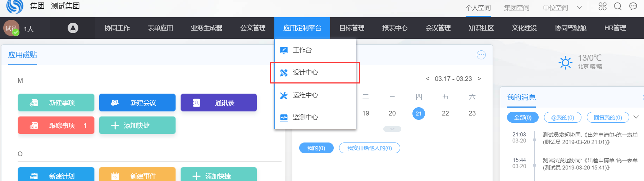Image resolution: width=644 pixels, height=181 pixels.
Task: Select 运维中心 menu item
Action: click(305, 95)
